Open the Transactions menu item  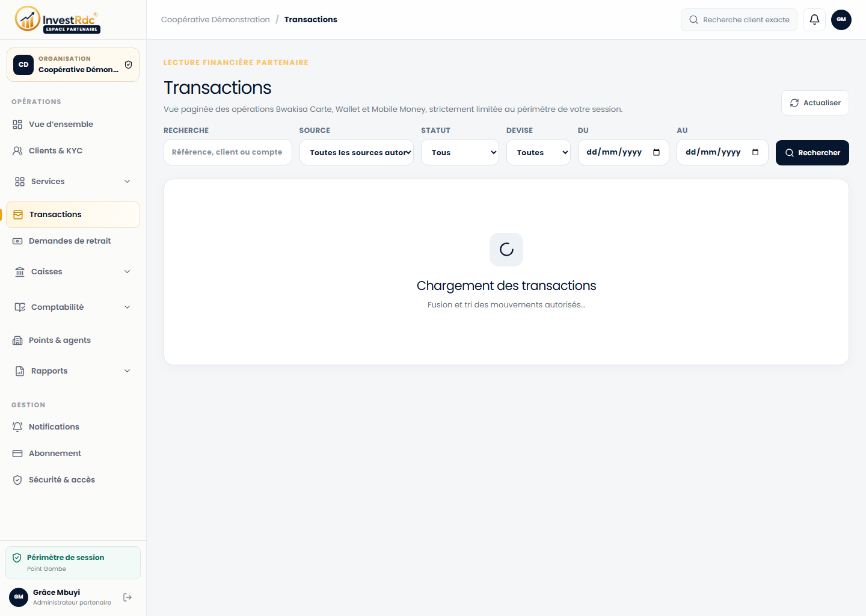tap(73, 215)
